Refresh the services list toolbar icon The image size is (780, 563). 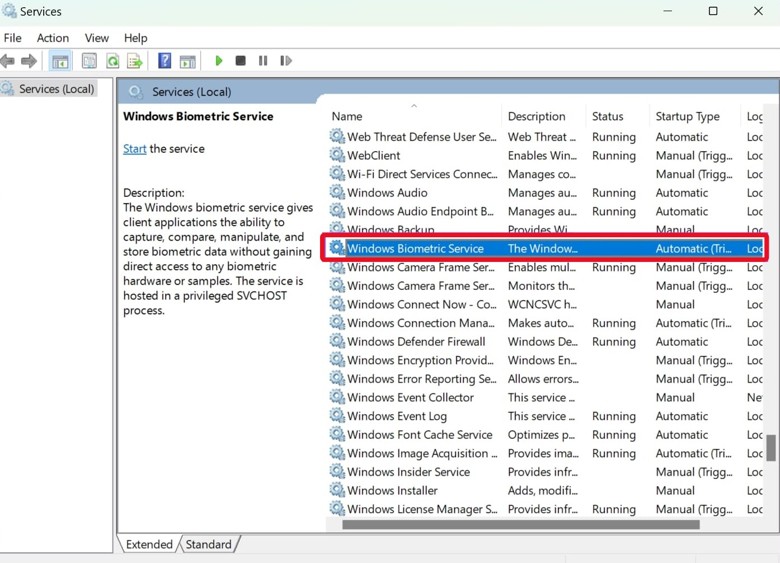112,61
